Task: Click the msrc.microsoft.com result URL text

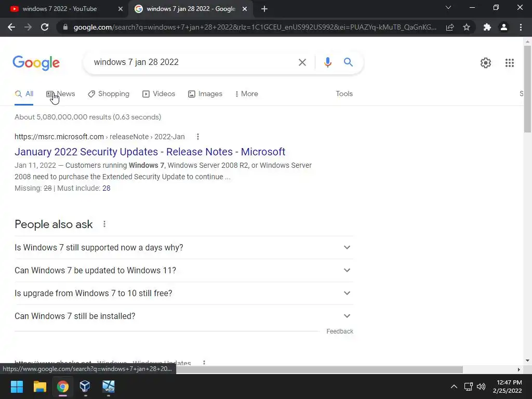Action: point(99,137)
